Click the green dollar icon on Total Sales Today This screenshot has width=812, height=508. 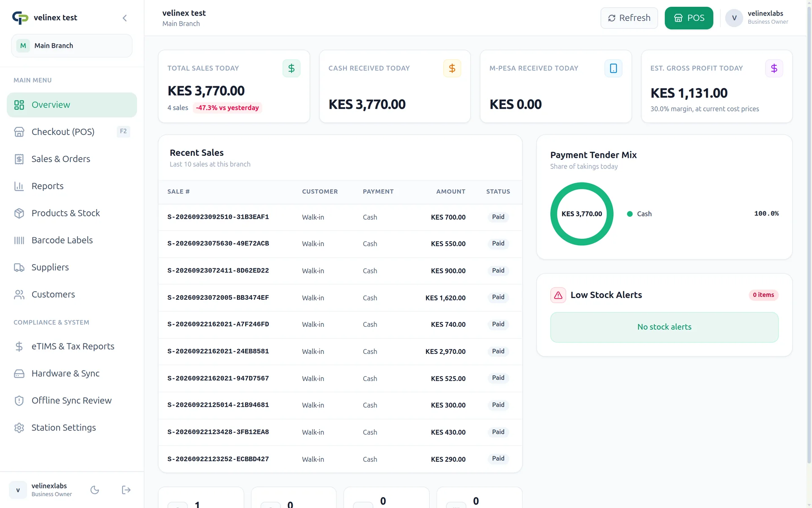pyautogui.click(x=291, y=69)
